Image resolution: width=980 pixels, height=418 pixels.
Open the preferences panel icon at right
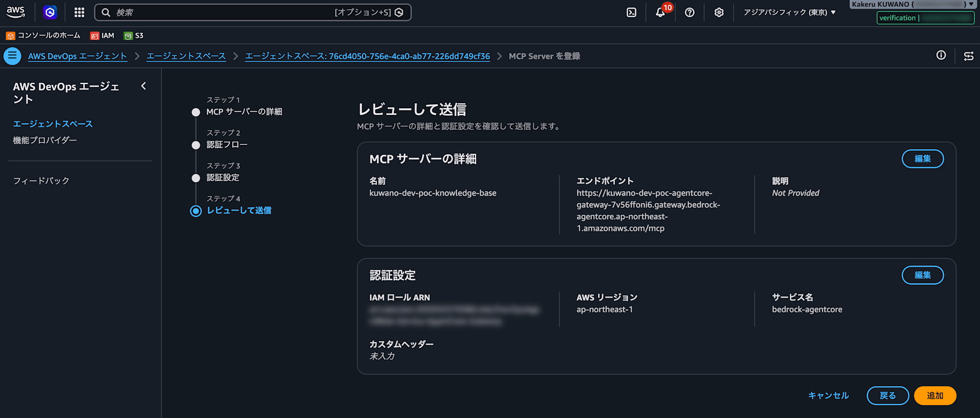(x=969, y=56)
